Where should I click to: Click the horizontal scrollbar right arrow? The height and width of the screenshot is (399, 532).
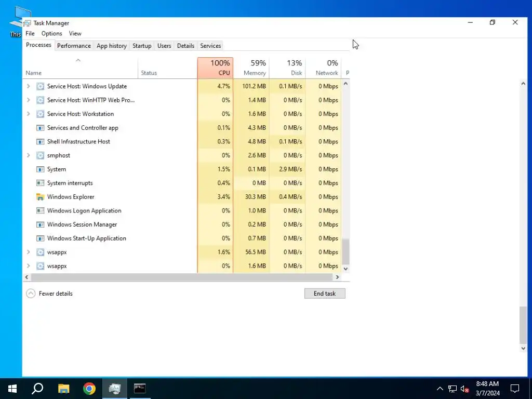click(337, 277)
